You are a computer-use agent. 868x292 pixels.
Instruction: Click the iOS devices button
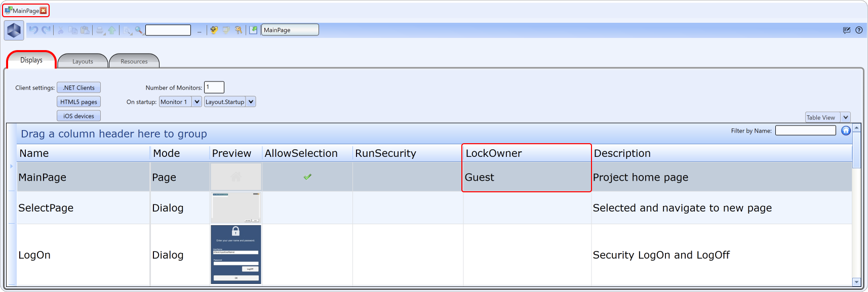78,116
